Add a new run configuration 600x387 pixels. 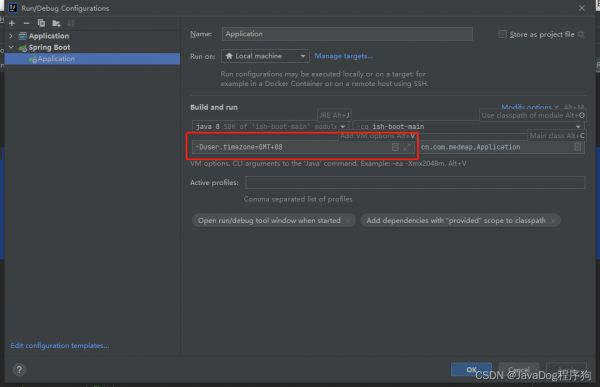coord(12,24)
